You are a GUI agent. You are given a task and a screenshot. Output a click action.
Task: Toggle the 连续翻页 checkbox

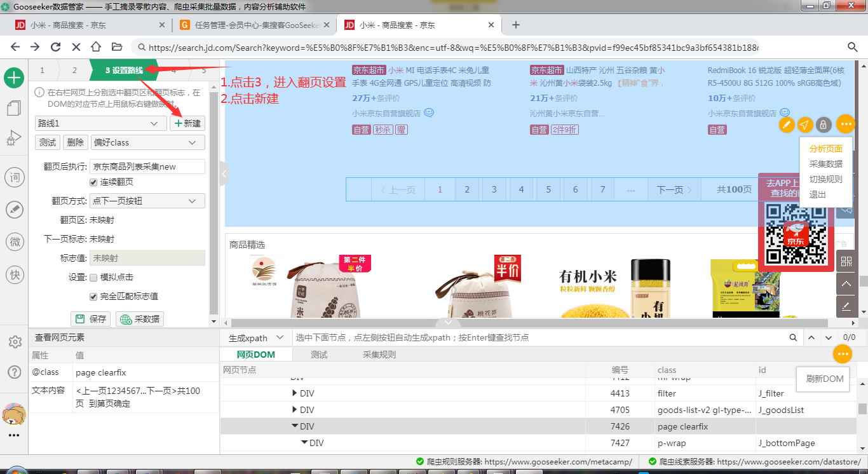tap(94, 182)
